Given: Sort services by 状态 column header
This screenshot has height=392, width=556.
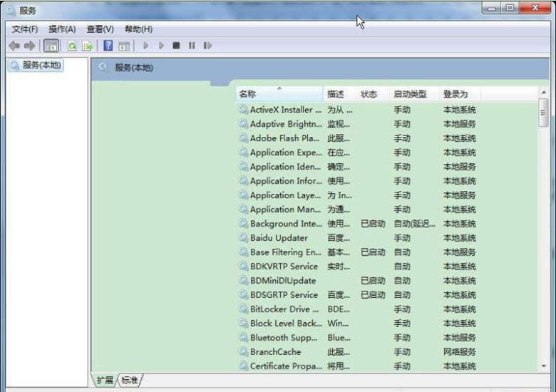Looking at the screenshot, I should click(x=369, y=94).
